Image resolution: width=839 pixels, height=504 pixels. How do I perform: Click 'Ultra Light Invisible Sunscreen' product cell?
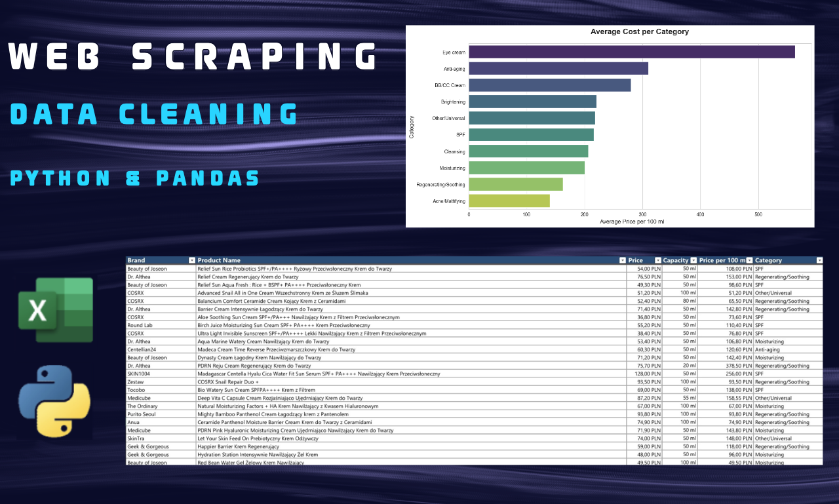[411, 333]
